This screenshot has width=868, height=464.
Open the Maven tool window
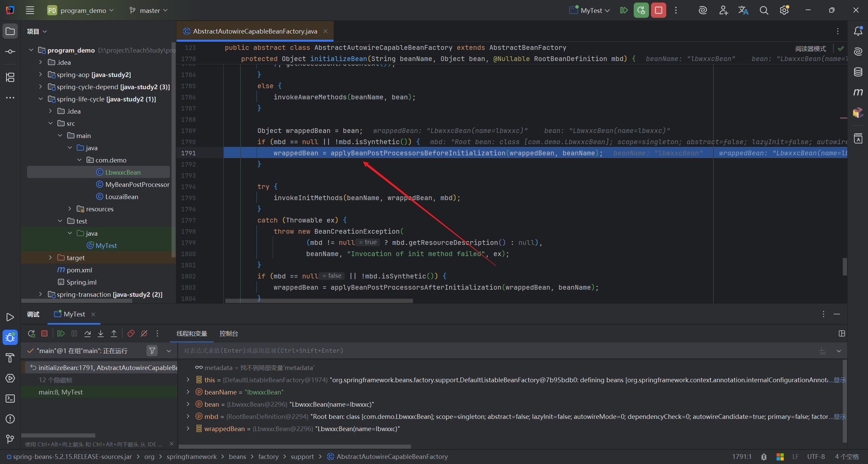pos(858,92)
